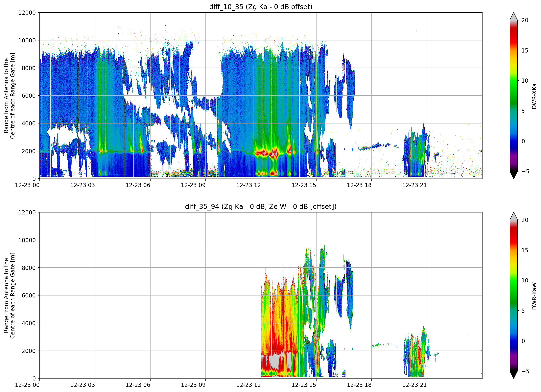Screen dimensions: 541x392
Task: Click the "12-23 12" x-tick under the diff_10_35 plot
Action: [x=248, y=185]
